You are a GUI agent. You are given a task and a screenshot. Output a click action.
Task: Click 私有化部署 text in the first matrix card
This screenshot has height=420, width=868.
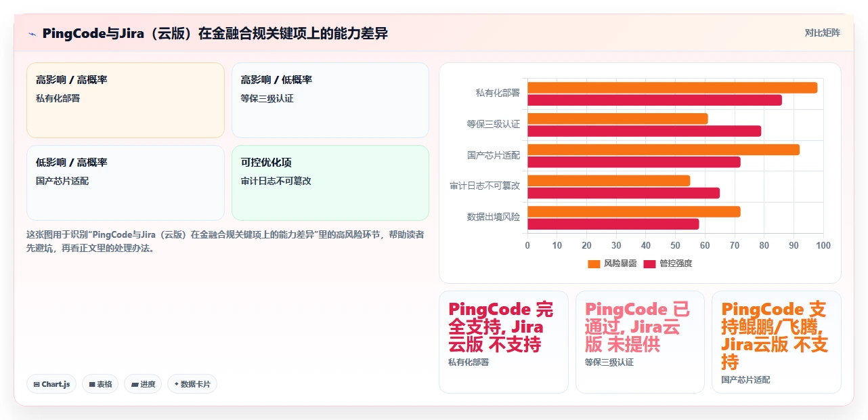(58, 99)
